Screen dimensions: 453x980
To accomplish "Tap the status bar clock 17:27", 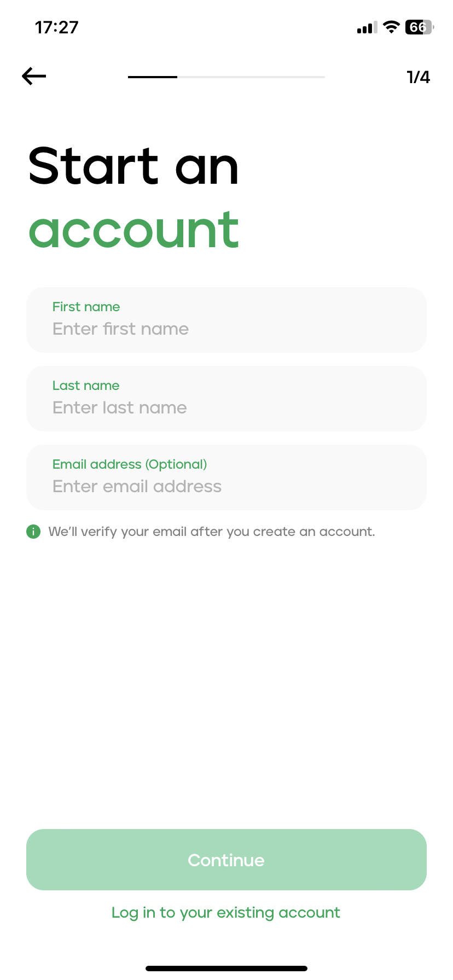I will click(57, 27).
